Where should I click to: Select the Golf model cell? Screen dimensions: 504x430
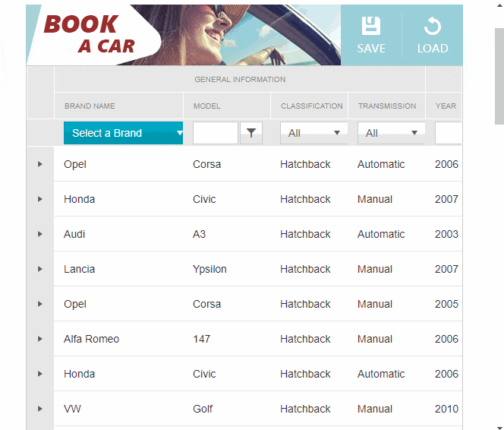[x=203, y=409]
